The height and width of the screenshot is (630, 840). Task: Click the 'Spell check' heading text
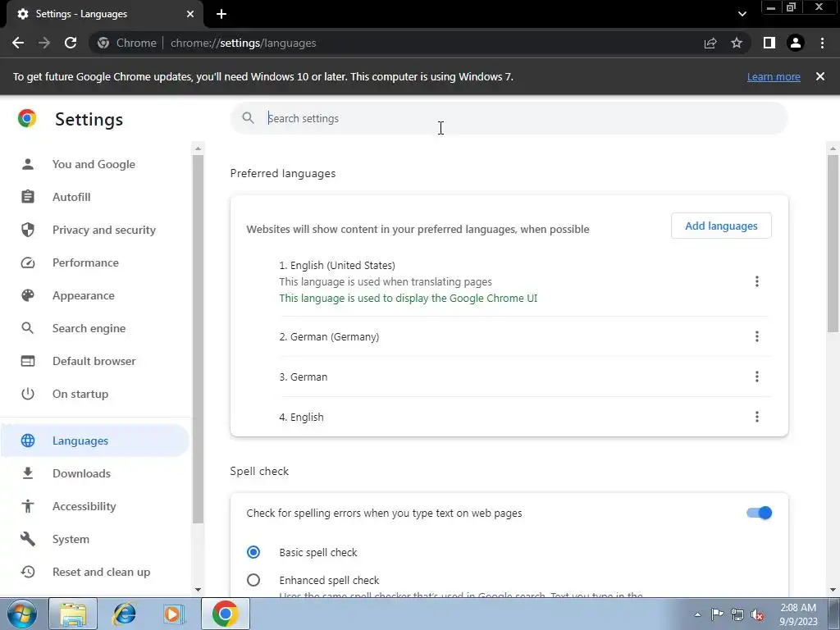259,471
